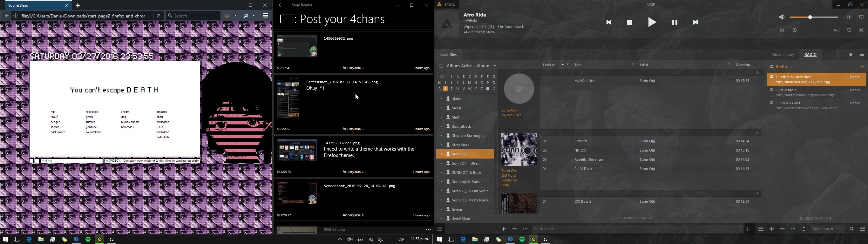Open dropdown arrow next to Greasemonkey icon
868x244 pixels.
pyautogui.click(x=235, y=16)
